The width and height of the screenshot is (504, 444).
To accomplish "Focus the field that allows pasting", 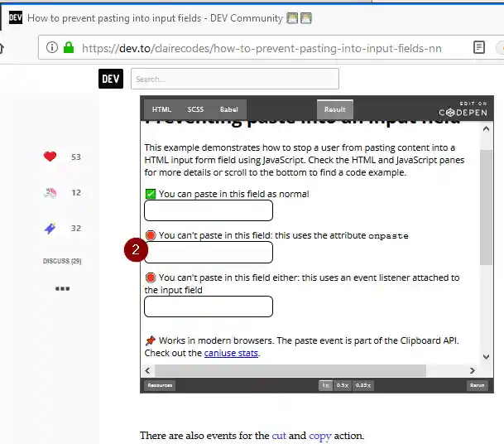I will click(209, 210).
